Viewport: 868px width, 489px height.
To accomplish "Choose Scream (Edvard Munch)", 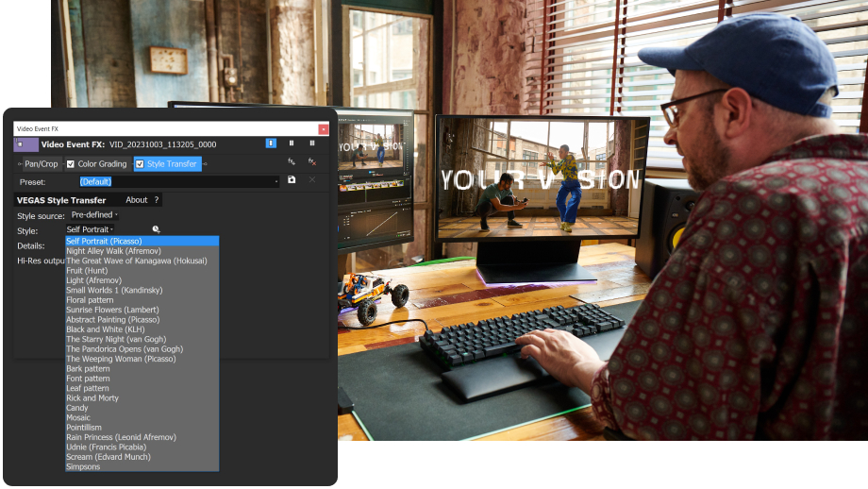I will tap(142, 457).
